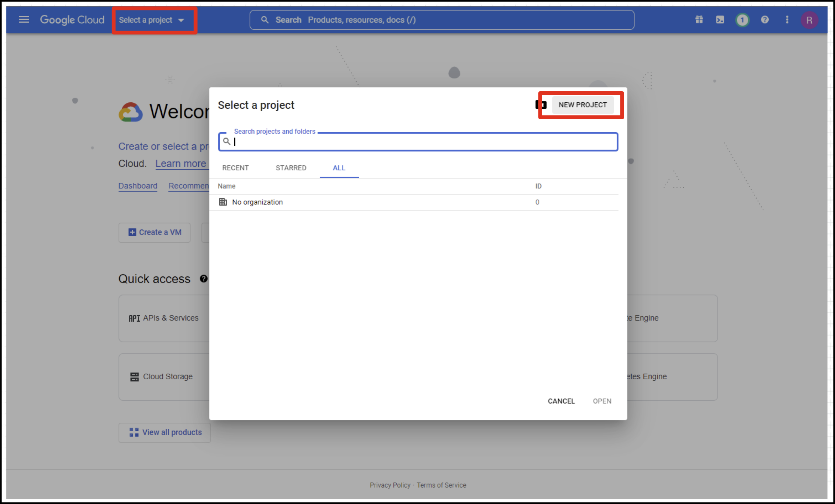Click the OPEN button in dialog

coord(602,401)
